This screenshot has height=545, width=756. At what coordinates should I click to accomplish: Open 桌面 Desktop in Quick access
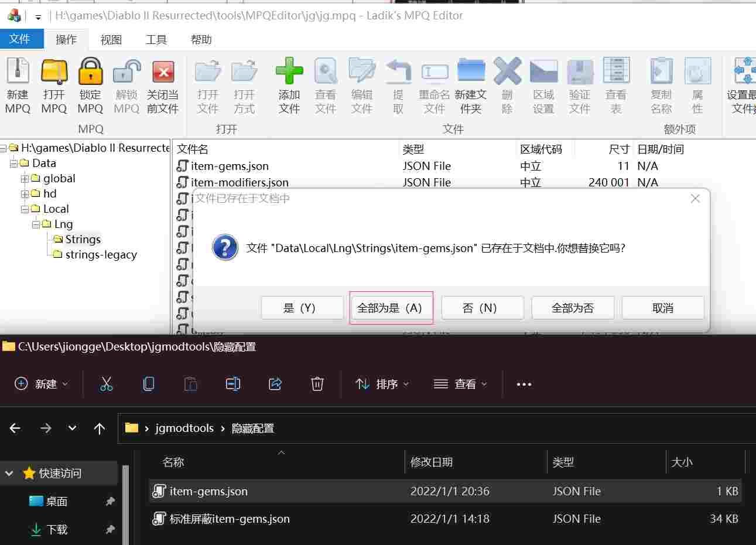point(57,501)
